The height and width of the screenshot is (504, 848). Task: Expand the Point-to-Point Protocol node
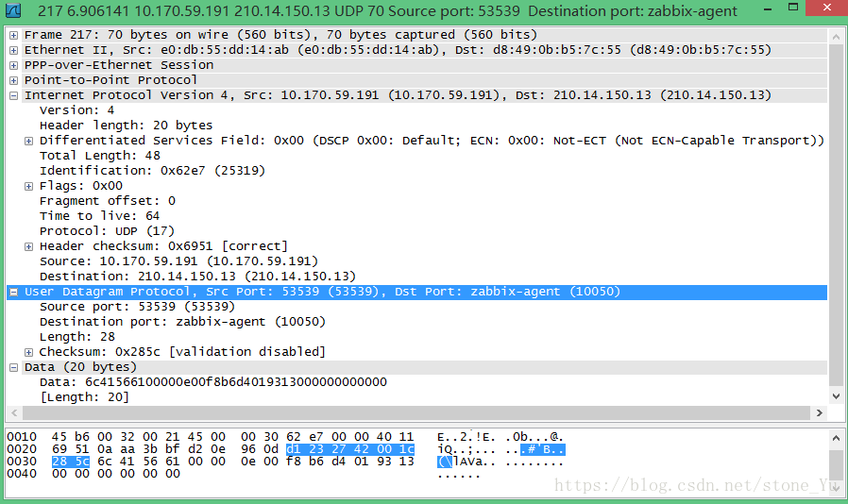14,80
